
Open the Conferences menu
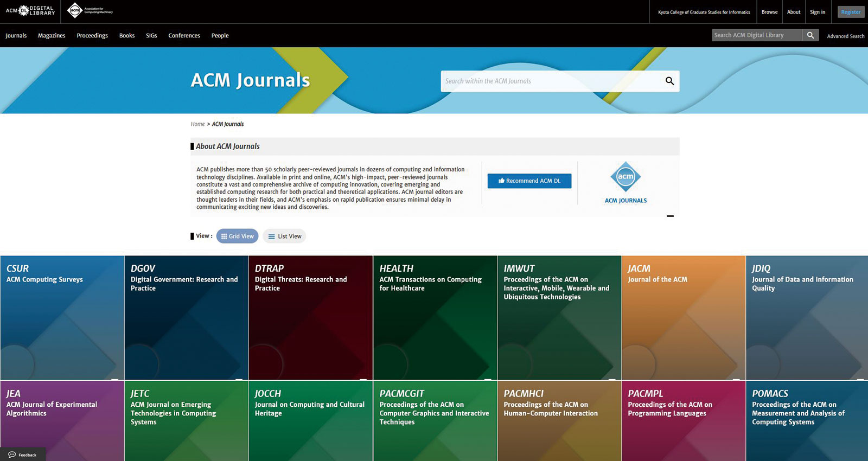point(184,36)
